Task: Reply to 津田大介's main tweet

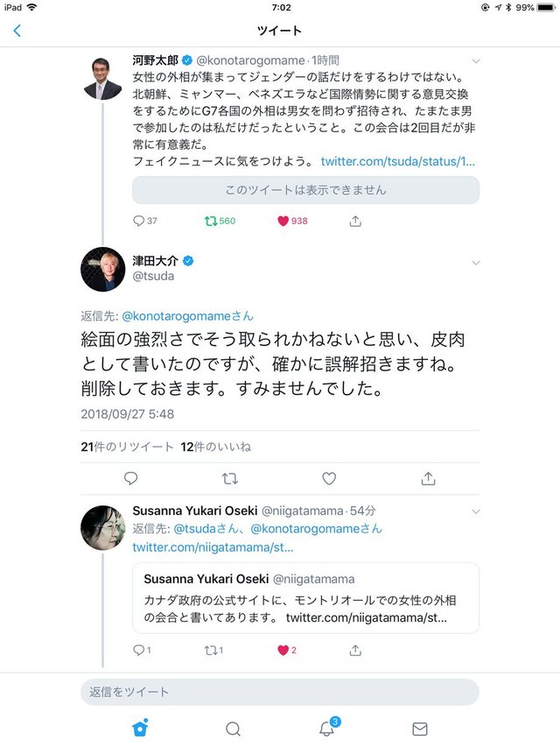Action: click(130, 478)
